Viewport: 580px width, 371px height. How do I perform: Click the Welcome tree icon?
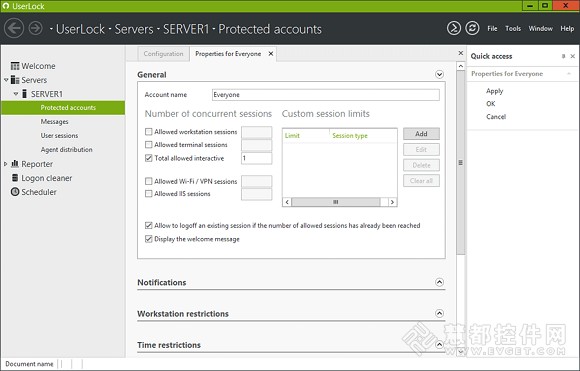[x=15, y=66]
